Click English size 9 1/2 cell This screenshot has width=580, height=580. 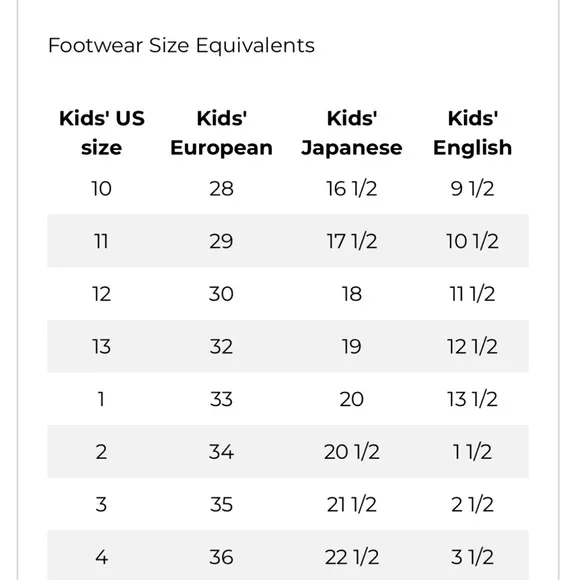coord(472,189)
